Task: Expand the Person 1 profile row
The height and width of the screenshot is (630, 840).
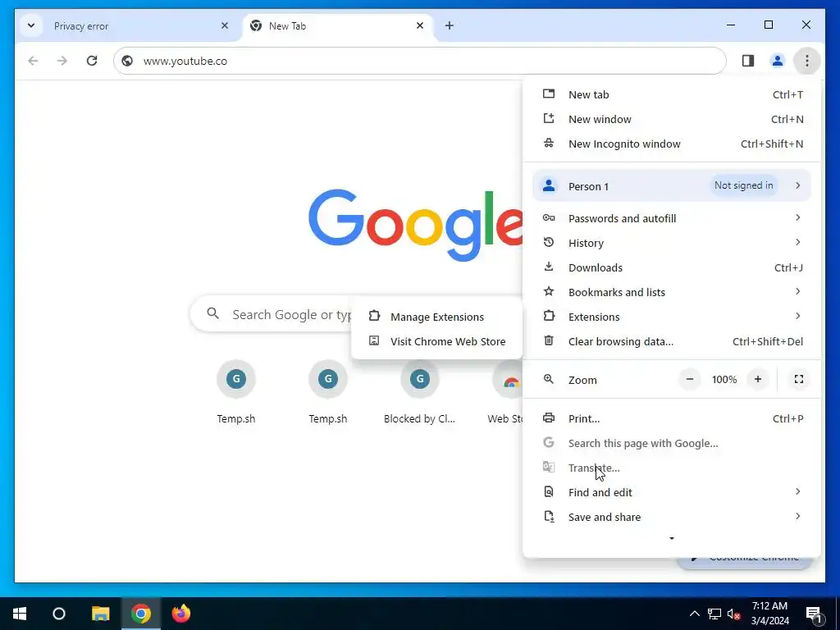Action: click(672, 186)
